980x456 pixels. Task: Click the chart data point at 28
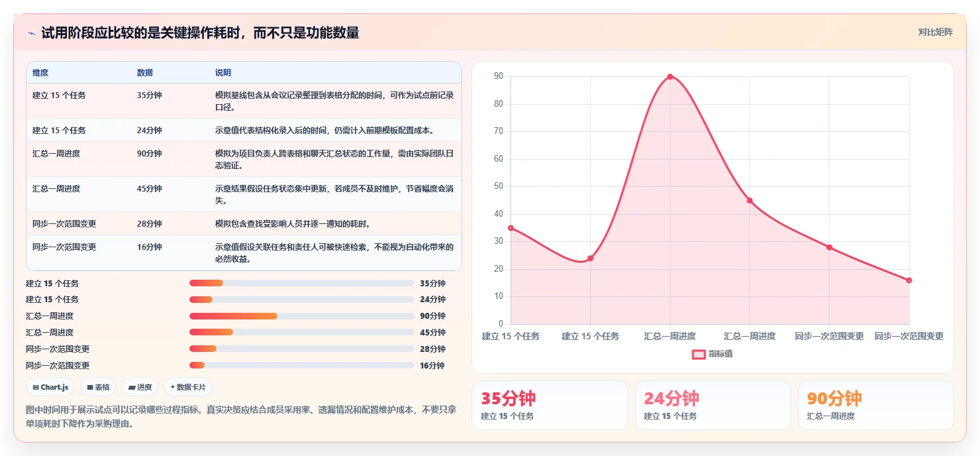point(829,247)
